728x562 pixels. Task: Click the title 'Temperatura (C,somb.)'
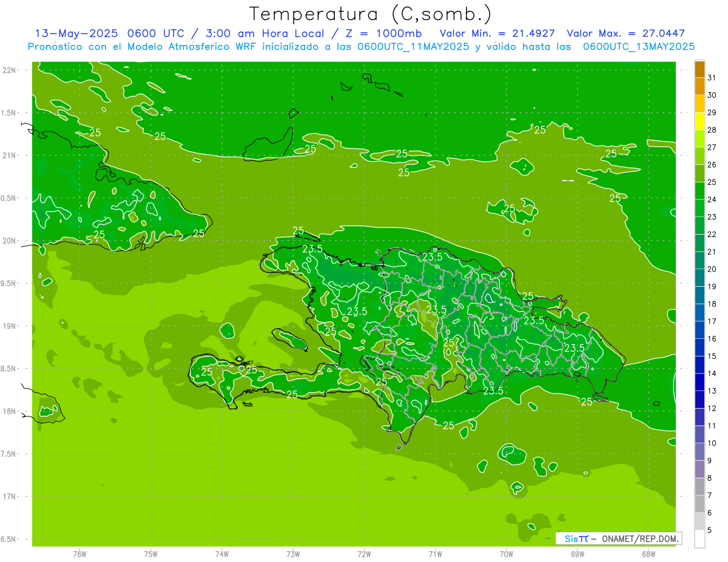[x=371, y=14]
